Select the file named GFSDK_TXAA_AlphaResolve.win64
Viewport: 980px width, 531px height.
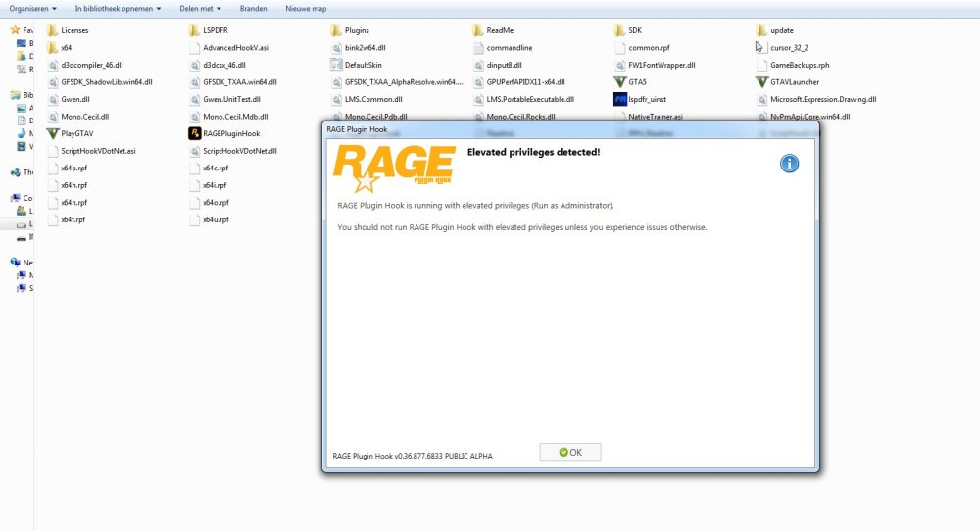(x=404, y=82)
